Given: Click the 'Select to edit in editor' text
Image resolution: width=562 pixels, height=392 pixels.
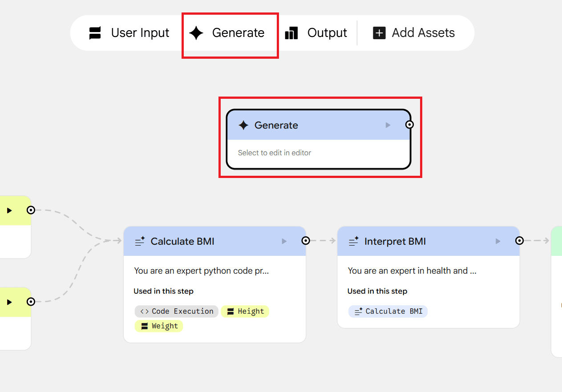Looking at the screenshot, I should pyautogui.click(x=275, y=153).
